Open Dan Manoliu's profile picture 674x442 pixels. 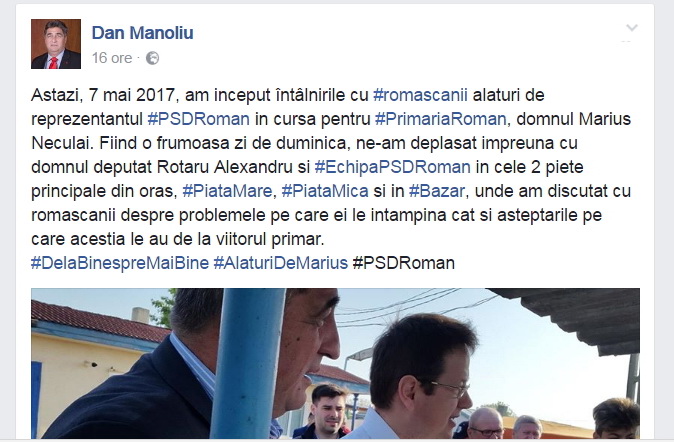pyautogui.click(x=56, y=44)
